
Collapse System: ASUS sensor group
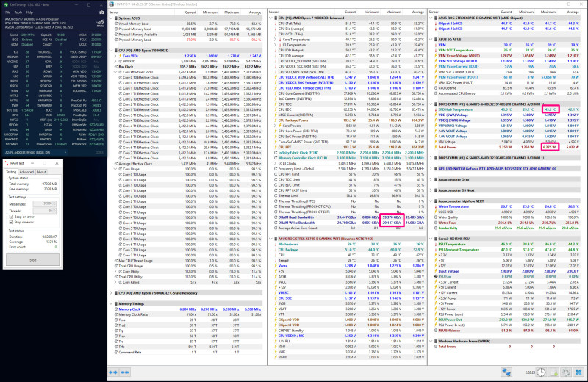pos(112,18)
